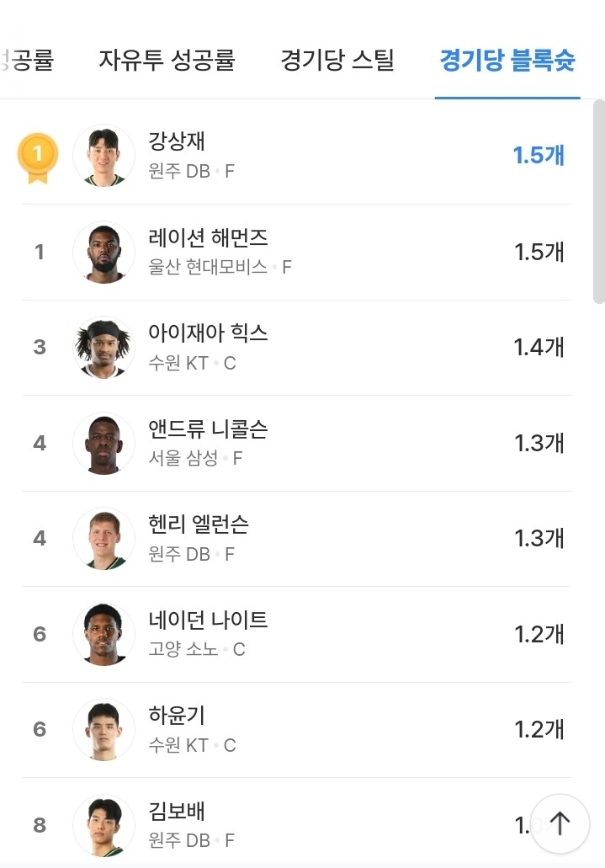Open 네이던 나이트 player profile photo
The height and width of the screenshot is (868, 605).
point(103,634)
